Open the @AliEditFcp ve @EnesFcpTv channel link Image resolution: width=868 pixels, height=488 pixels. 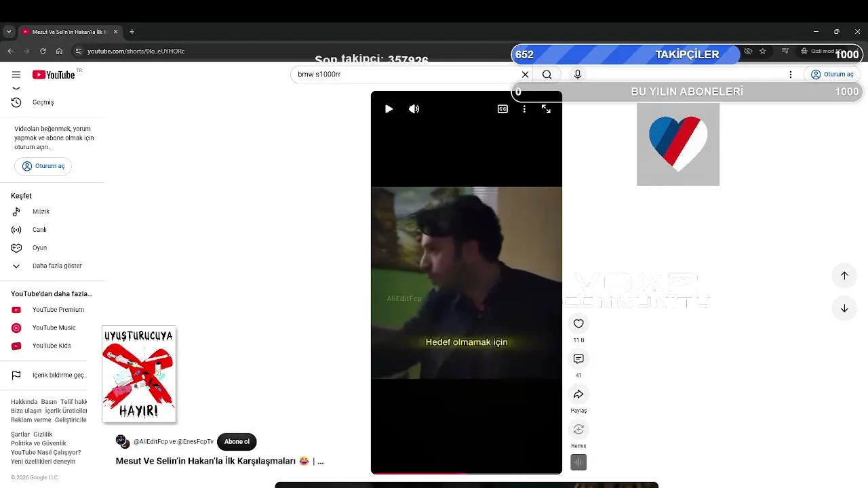click(x=174, y=442)
